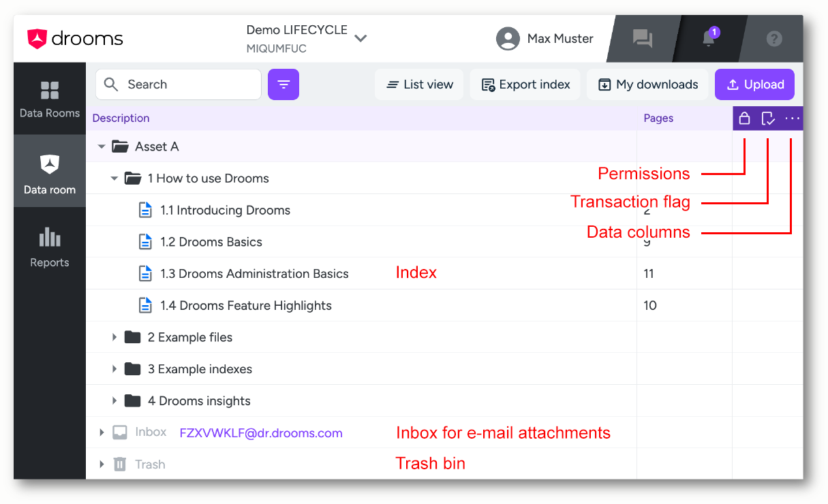
Task: Expand the Trash node
Action: click(102, 464)
